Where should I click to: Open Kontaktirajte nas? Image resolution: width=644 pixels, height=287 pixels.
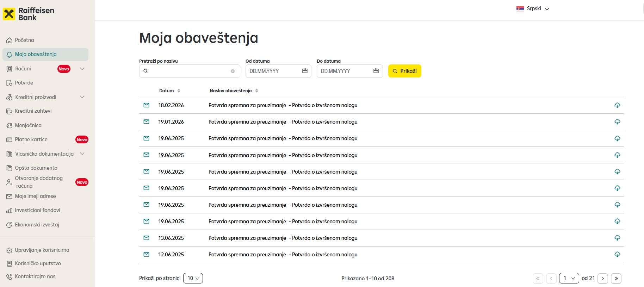click(31, 276)
